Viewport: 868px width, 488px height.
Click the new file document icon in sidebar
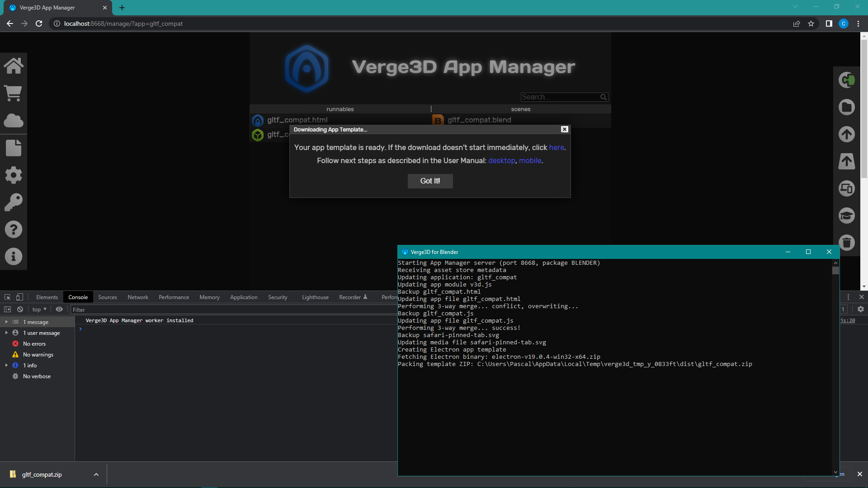click(14, 148)
